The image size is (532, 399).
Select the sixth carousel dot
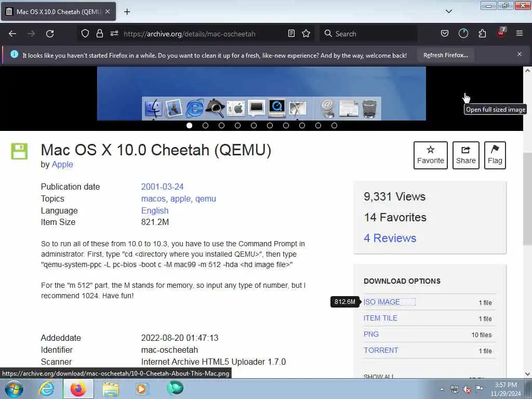(x=270, y=126)
